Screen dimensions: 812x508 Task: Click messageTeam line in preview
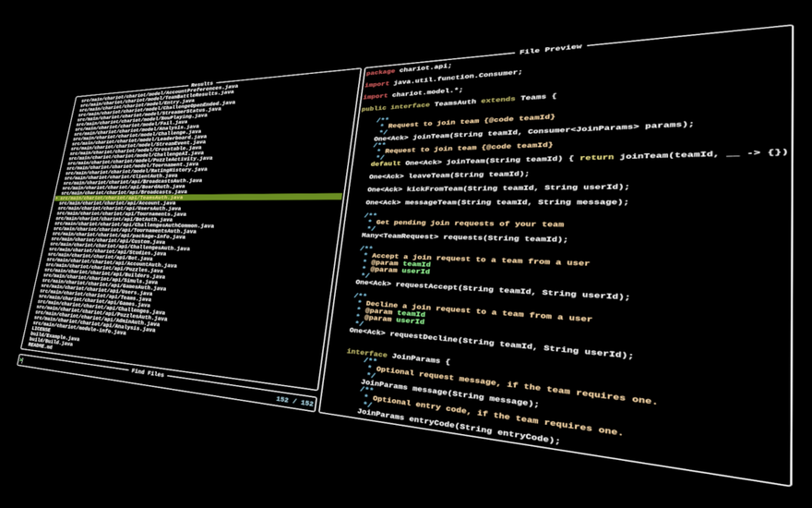point(496,202)
